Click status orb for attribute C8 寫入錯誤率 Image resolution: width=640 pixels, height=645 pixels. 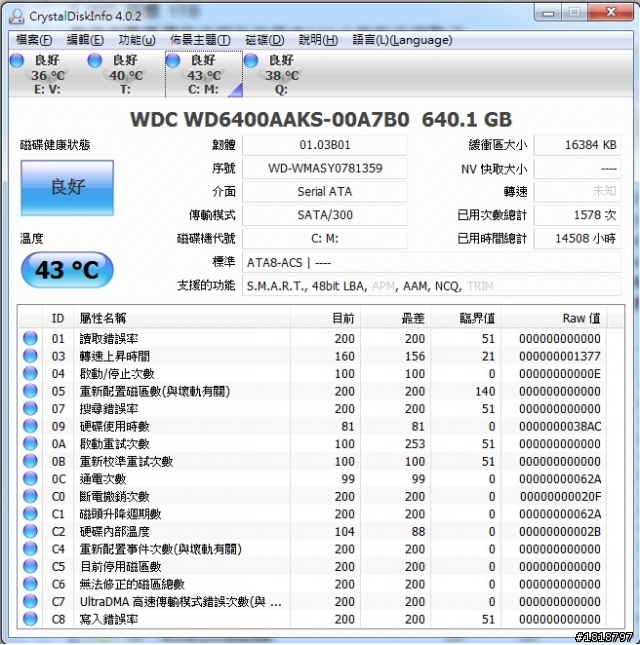[x=30, y=619]
